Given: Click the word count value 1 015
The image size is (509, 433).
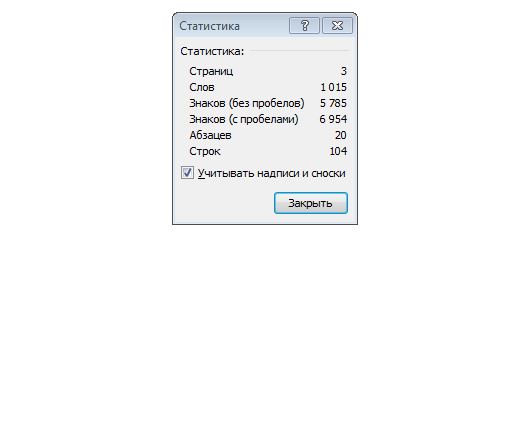Looking at the screenshot, I should click(x=333, y=87).
